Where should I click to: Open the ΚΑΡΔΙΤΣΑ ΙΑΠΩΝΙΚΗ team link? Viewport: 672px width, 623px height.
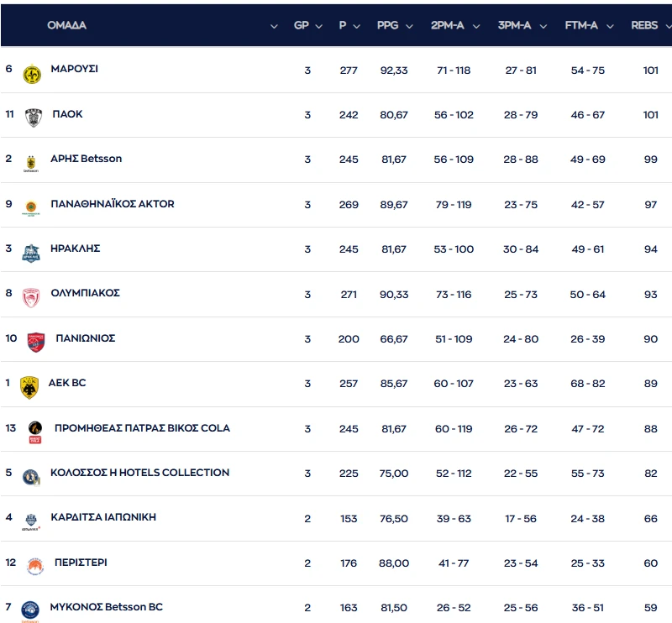103,517
